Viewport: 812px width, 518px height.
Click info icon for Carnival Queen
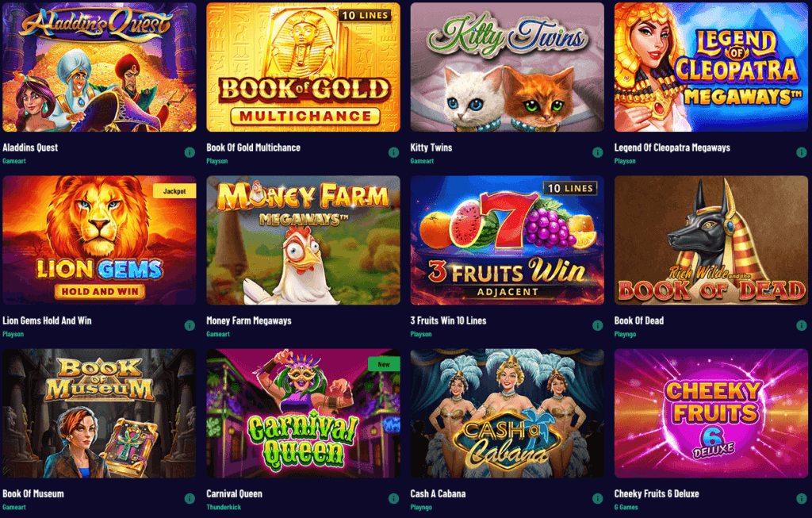click(x=393, y=498)
